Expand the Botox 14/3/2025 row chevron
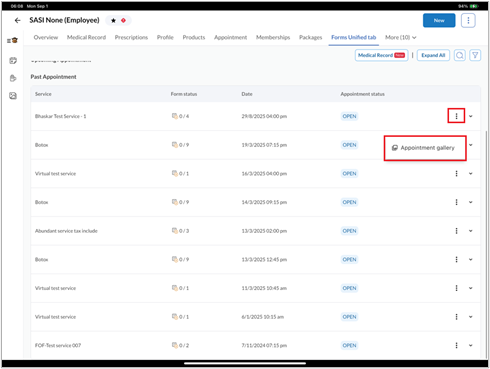This screenshot has height=369, width=490. coord(471,202)
